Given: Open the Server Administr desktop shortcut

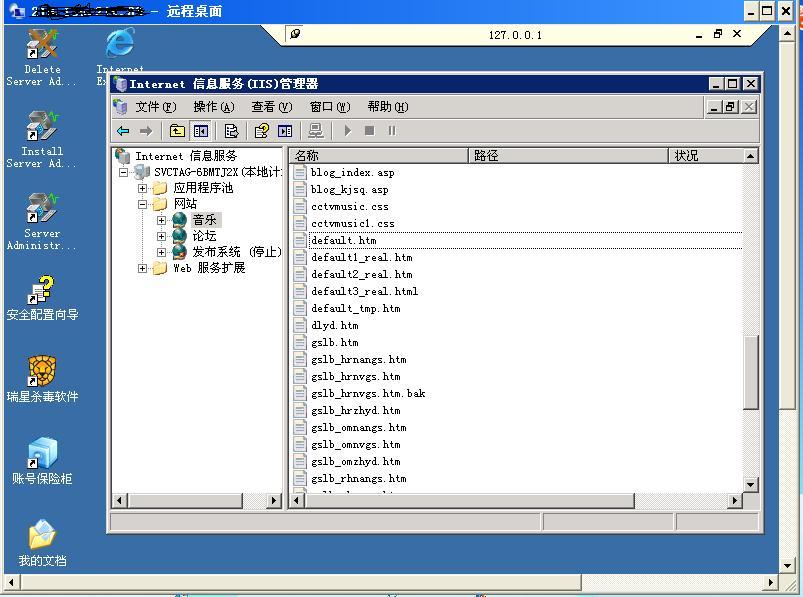Looking at the screenshot, I should click(x=41, y=221).
